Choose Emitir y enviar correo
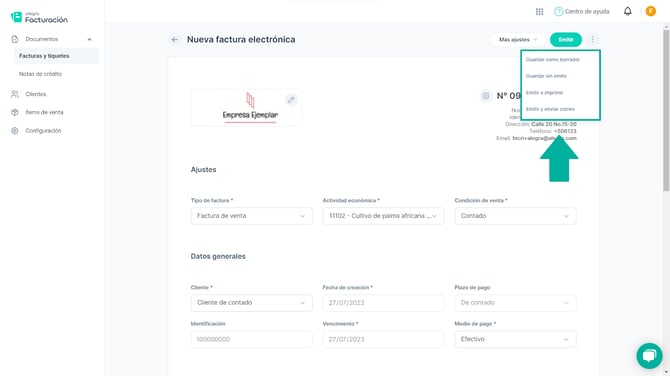 550,109
